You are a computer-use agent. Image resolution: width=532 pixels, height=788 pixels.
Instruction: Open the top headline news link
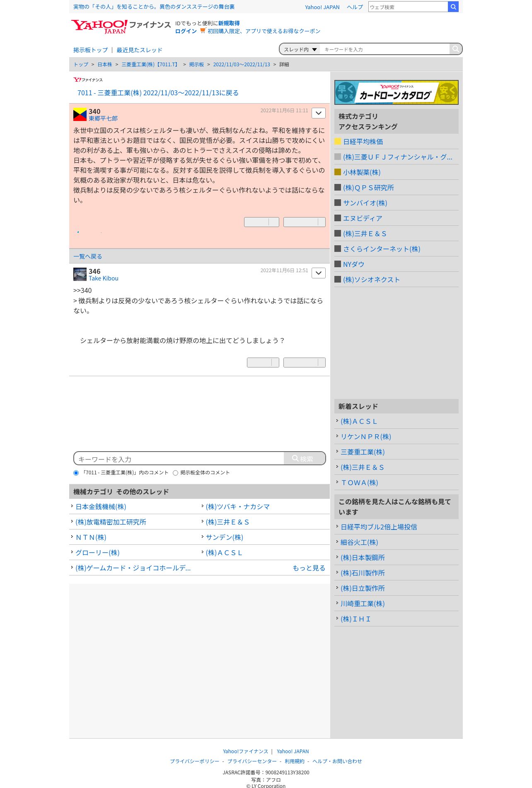click(154, 7)
